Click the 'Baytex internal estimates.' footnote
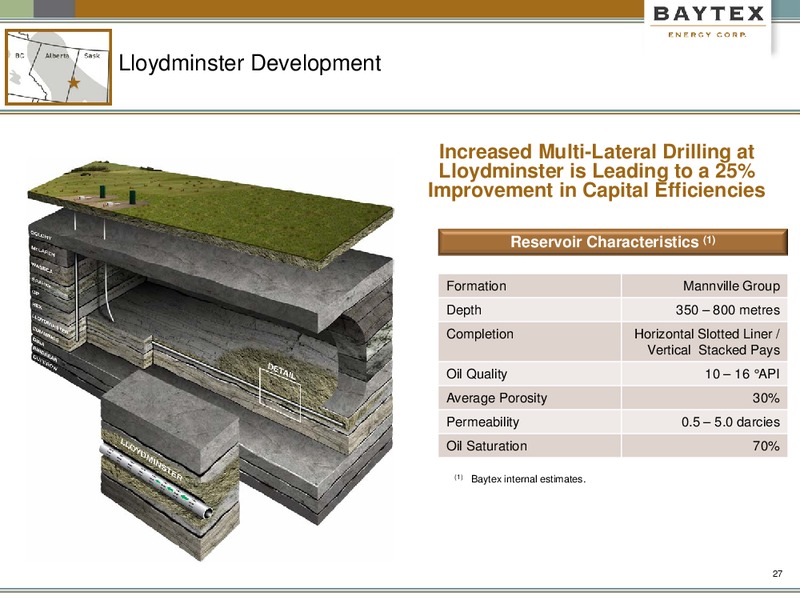Screen dimensions: 800x600 [x=528, y=479]
